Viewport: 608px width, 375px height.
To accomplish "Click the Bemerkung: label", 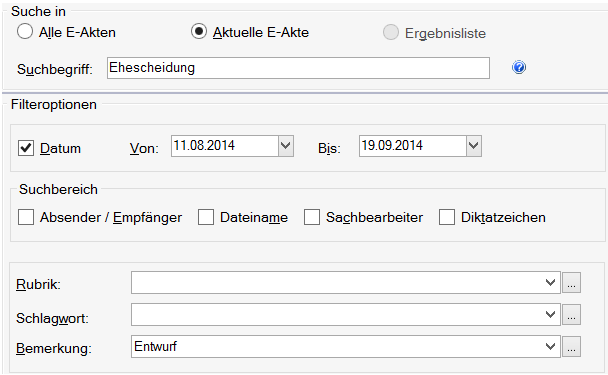I will 54,348.
